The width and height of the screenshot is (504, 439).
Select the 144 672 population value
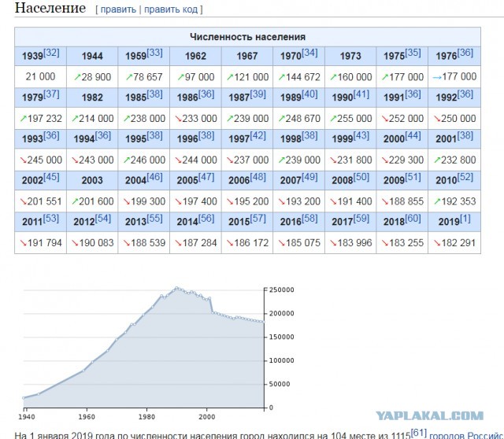pyautogui.click(x=302, y=77)
